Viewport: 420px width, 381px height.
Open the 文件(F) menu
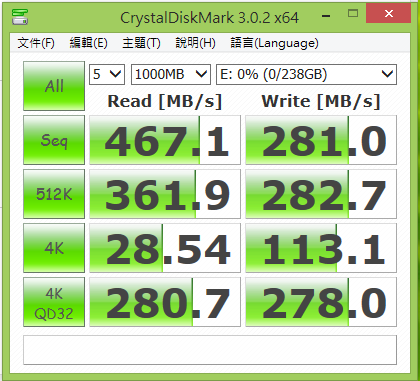coord(36,43)
